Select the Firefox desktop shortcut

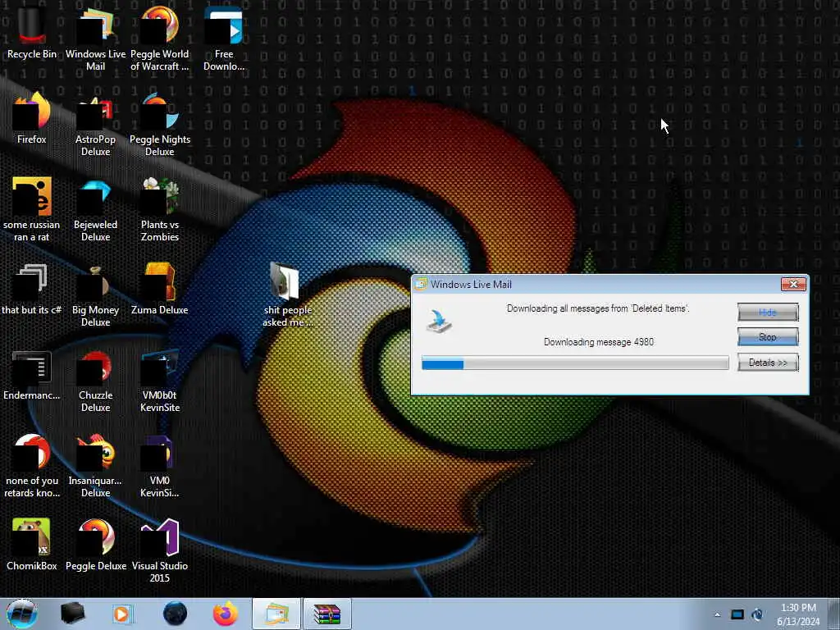coord(32,119)
